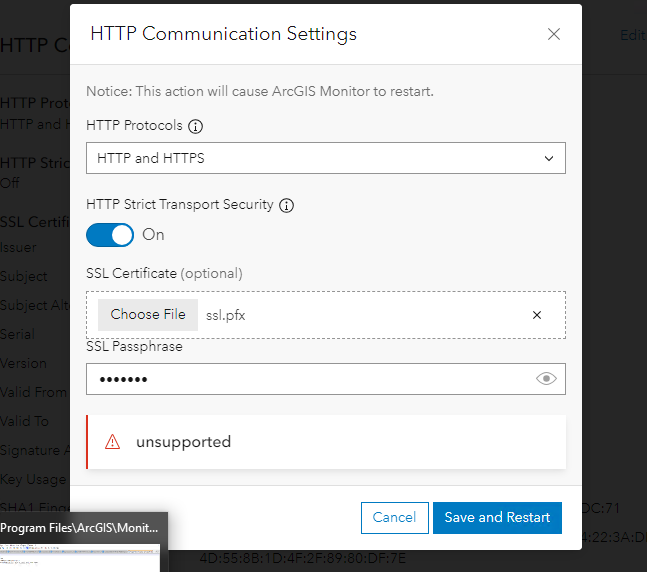Screen dimensions: 647x572
Task: Click the Version row in background page
Action: click(x=23, y=363)
